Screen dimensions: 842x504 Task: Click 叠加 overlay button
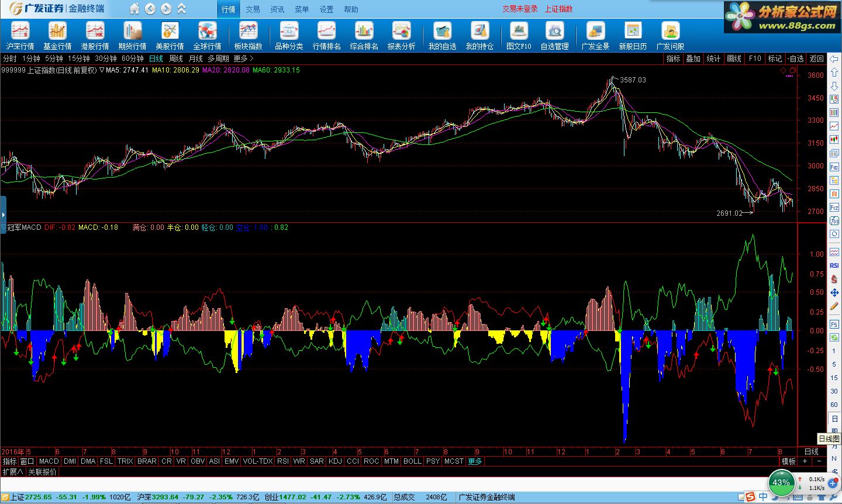[693, 58]
